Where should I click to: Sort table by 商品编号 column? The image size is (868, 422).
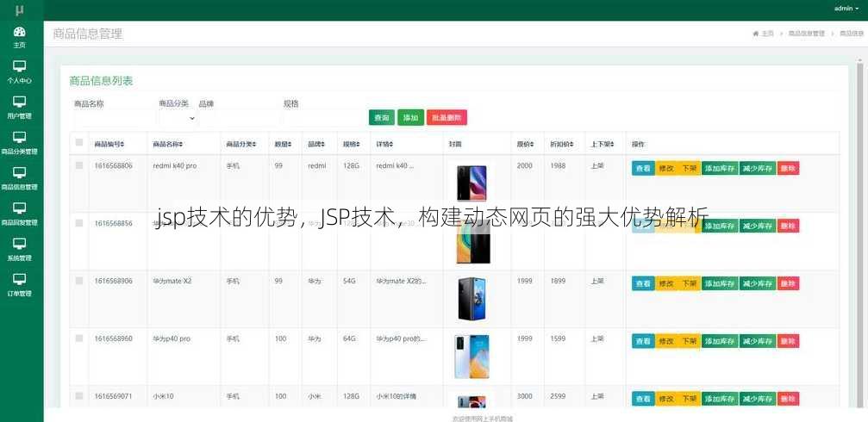click(109, 144)
